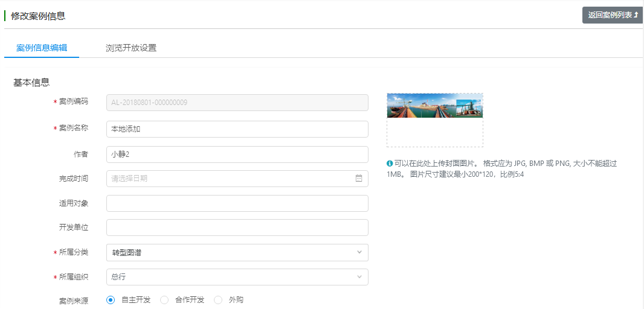This screenshot has width=644, height=309.
Task: Click the 案例名称 field containing 本地添加
Action: tap(237, 129)
